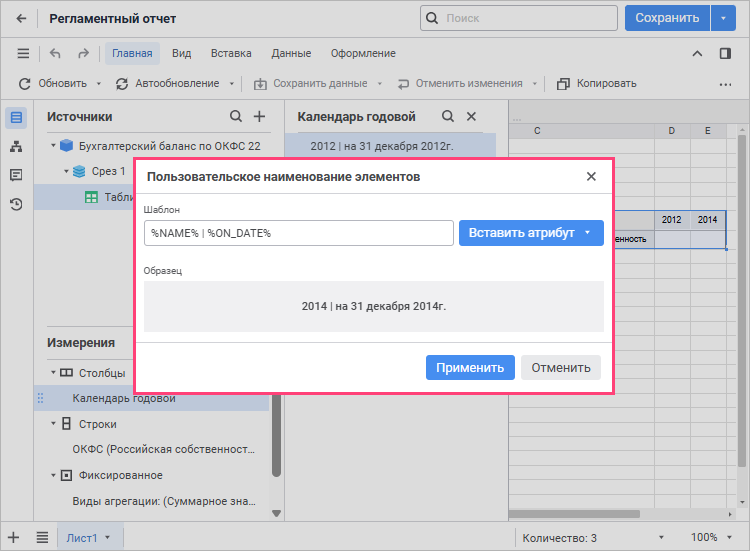This screenshot has width=750, height=551.
Task: Collapse the ribbon with the chevron icon
Action: click(x=697, y=53)
